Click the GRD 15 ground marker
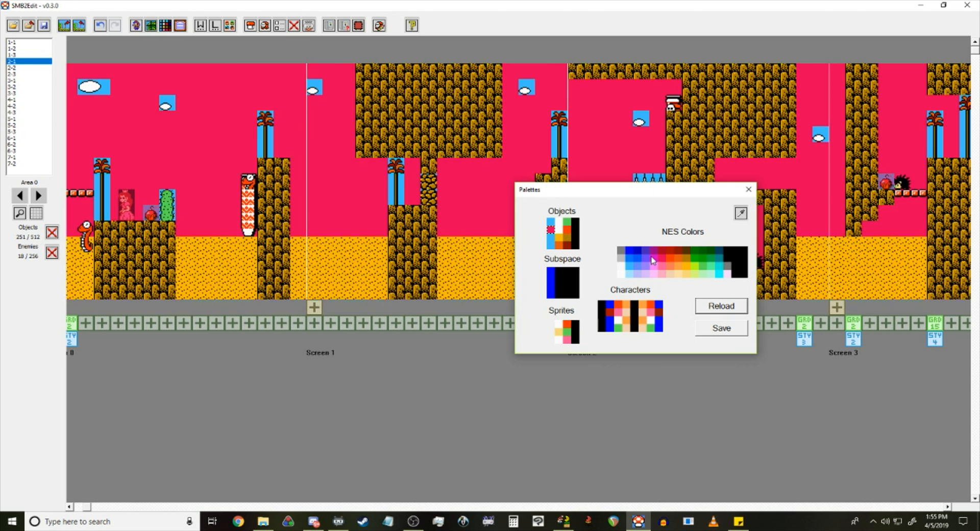Image resolution: width=980 pixels, height=531 pixels. click(935, 323)
